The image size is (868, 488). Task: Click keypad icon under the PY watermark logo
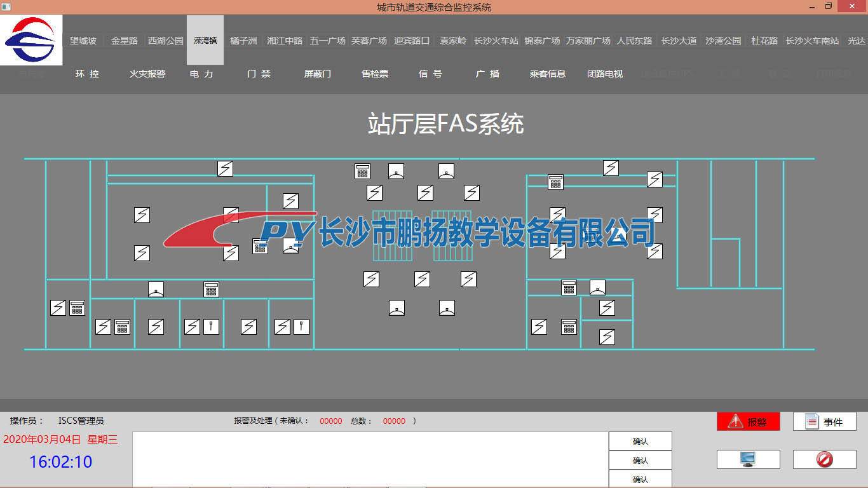[260, 247]
